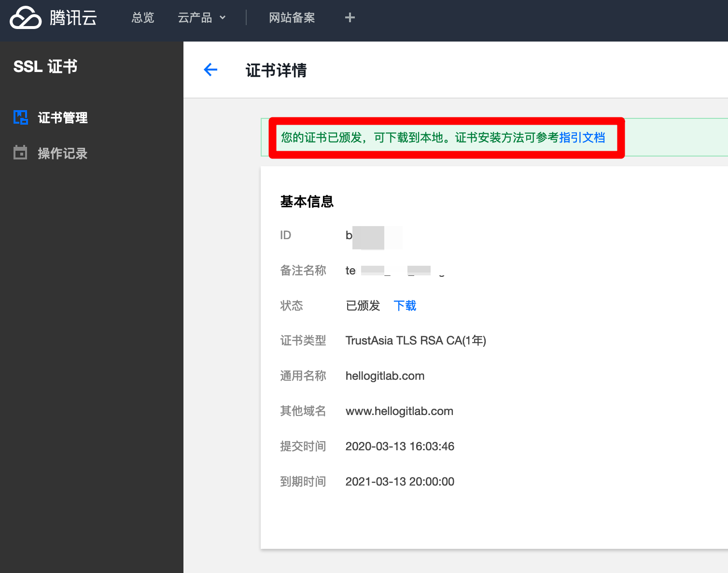Click the 通用名称 field label
728x573 pixels.
(303, 376)
